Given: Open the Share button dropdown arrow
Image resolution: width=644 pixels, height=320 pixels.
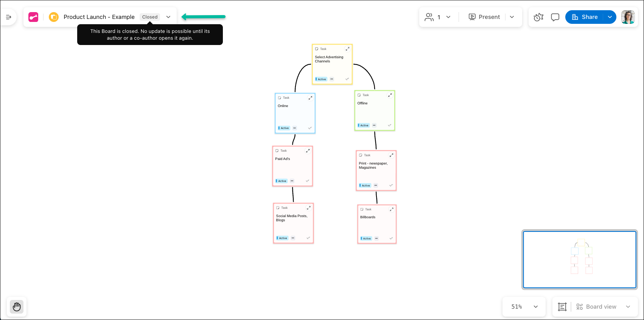Looking at the screenshot, I should tap(610, 17).
